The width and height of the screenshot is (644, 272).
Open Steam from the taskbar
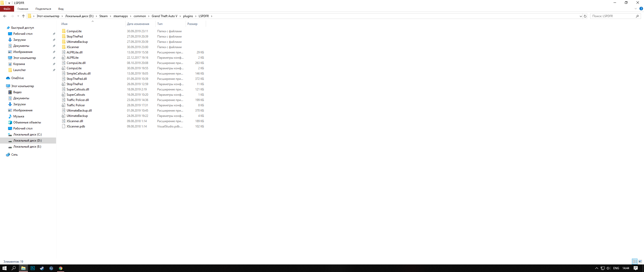pyautogui.click(x=42, y=268)
